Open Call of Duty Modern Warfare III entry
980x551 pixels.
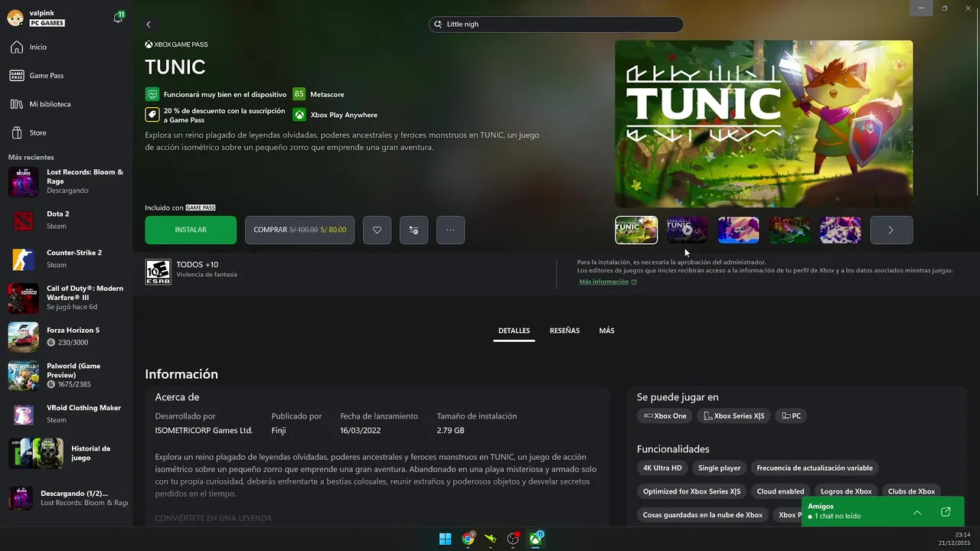click(x=66, y=298)
